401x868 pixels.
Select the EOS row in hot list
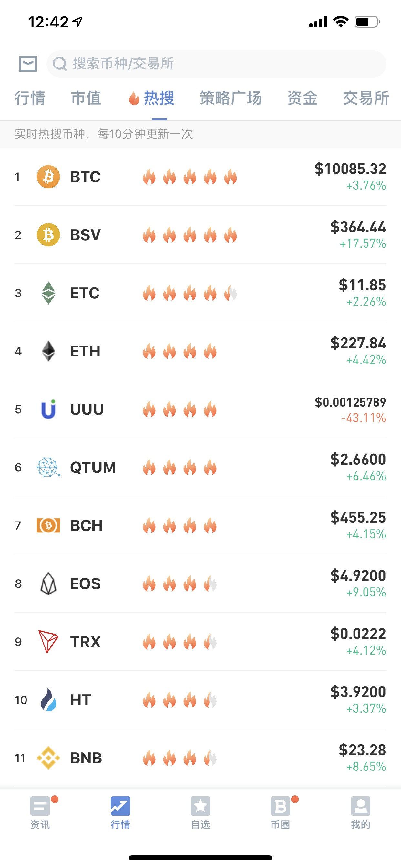[200, 584]
